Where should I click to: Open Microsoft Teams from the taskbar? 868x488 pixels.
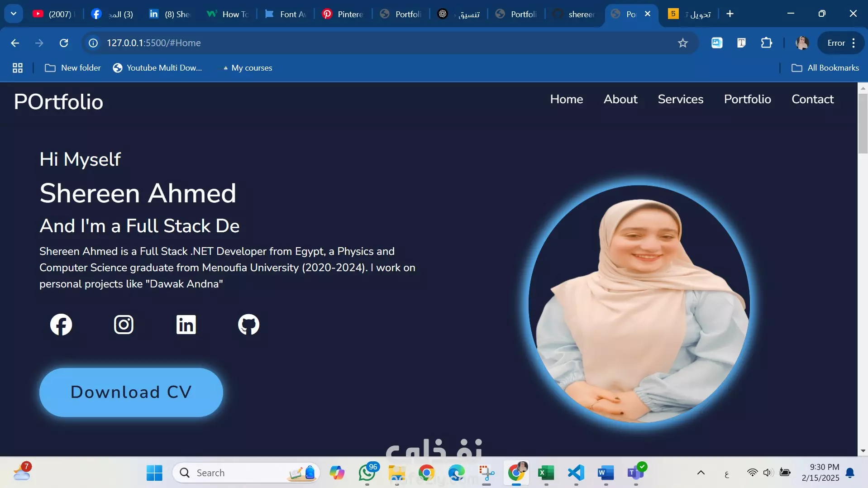point(636,473)
